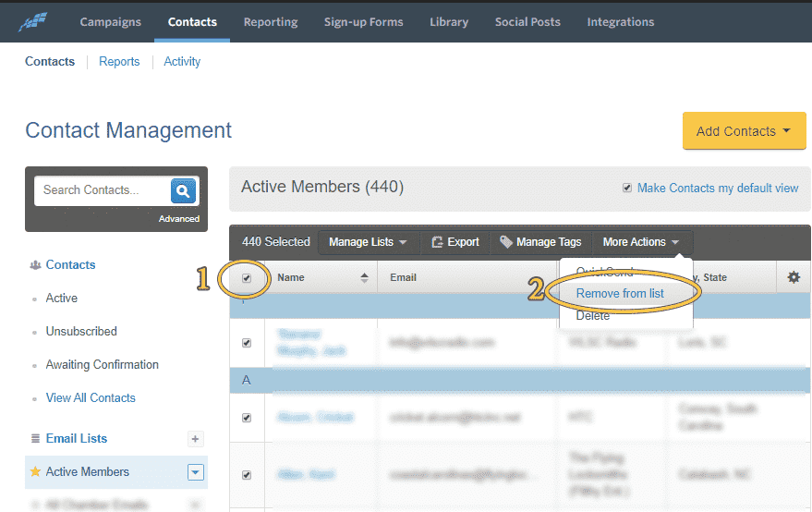Sort by the Email column header
Viewport: 812px width, 512px height.
[x=403, y=278]
